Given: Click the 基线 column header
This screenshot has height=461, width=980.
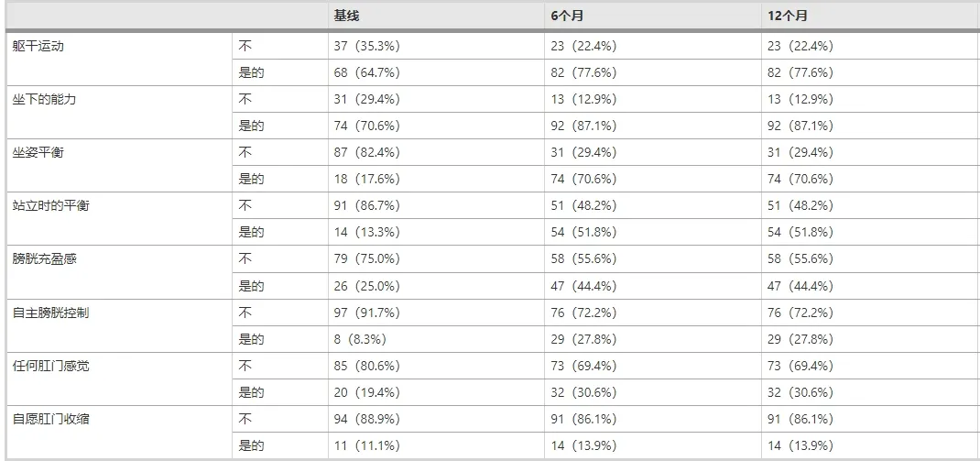Looking at the screenshot, I should (346, 16).
